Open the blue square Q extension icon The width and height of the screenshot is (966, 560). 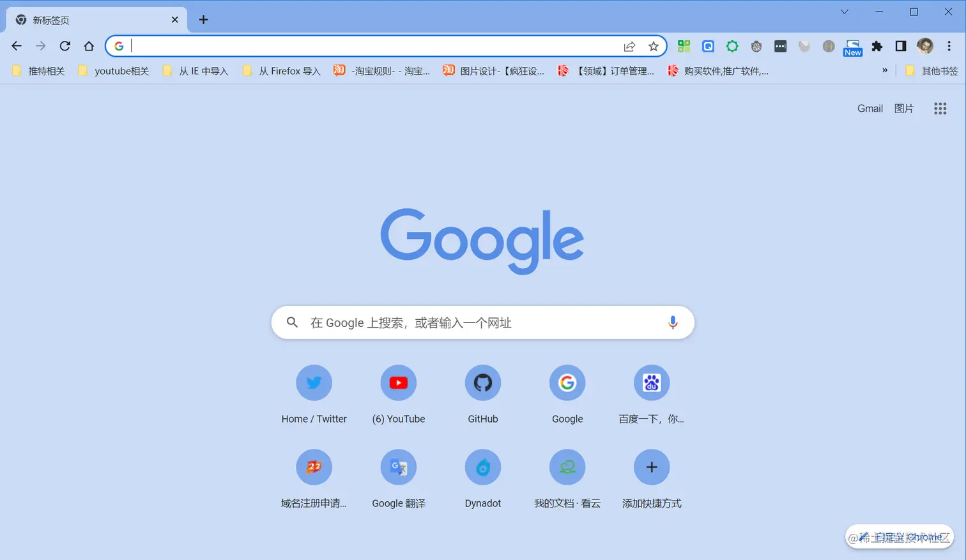click(x=708, y=46)
